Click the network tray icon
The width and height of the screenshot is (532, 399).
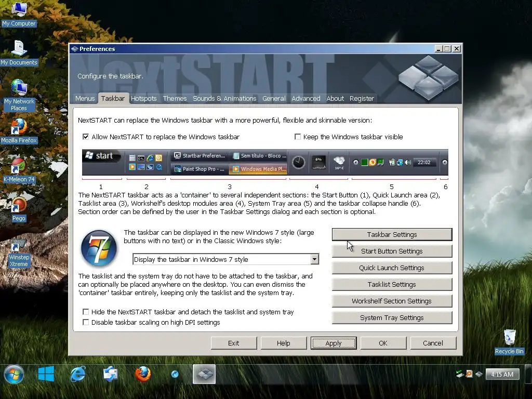coord(460,374)
